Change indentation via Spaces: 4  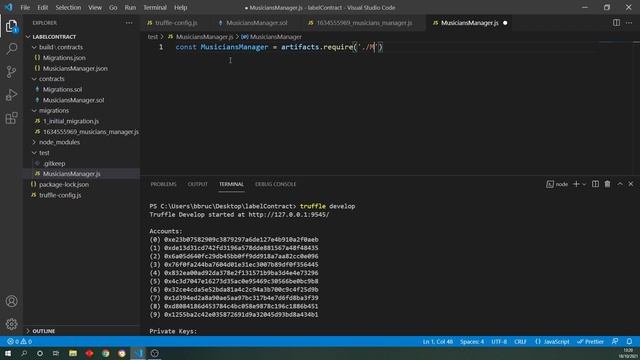472,341
